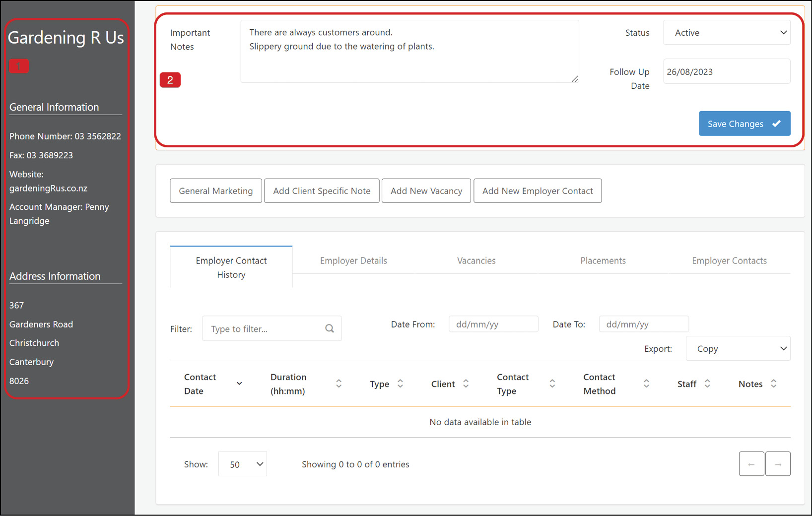Toggle Contact Date sort chevron

tap(239, 384)
